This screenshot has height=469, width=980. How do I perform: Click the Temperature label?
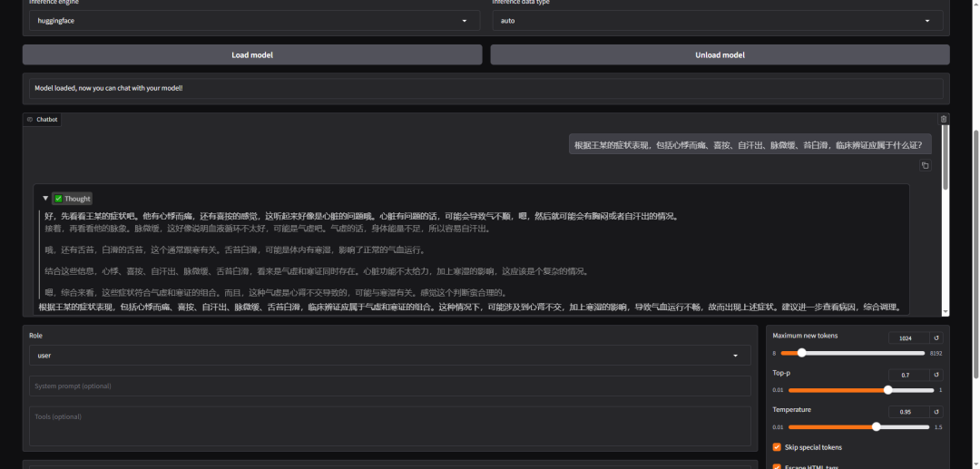(792, 410)
